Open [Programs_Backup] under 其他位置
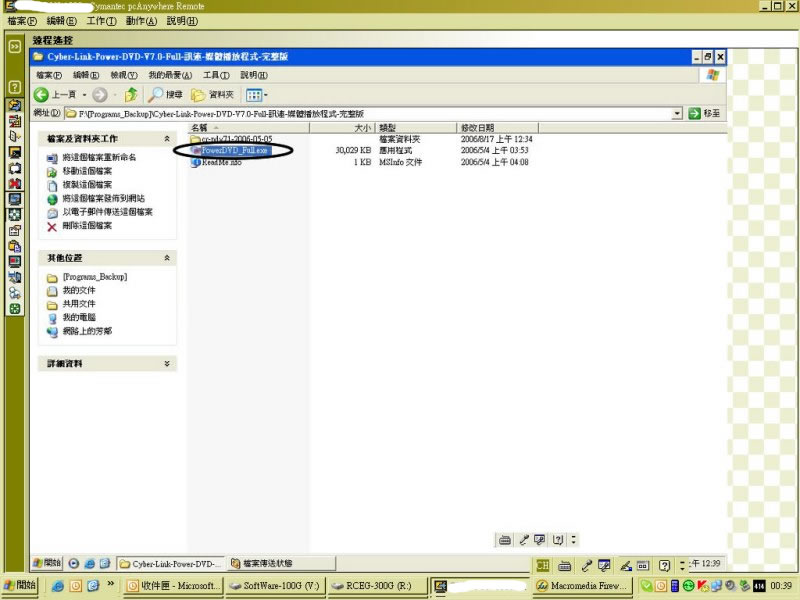 click(x=94, y=277)
